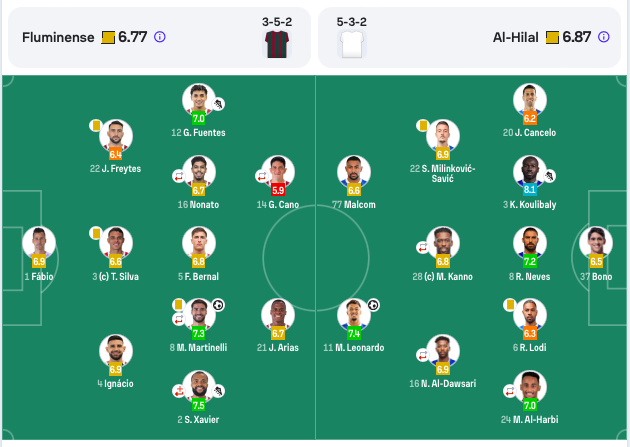Click the substitution icon next to G. Cano

pyautogui.click(x=258, y=176)
